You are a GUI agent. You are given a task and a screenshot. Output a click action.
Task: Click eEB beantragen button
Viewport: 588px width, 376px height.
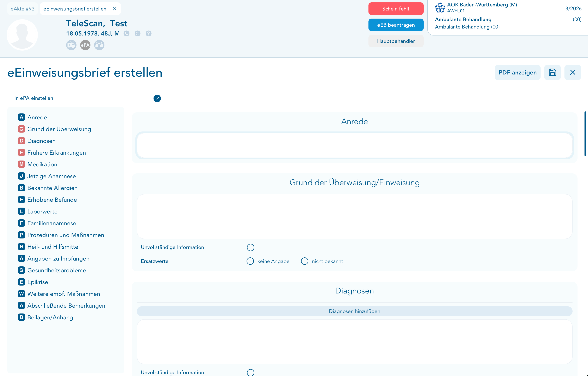pyautogui.click(x=396, y=25)
